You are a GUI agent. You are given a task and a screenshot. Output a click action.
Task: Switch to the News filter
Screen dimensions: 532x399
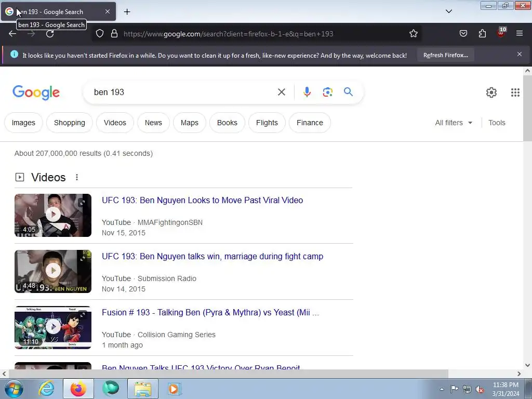[x=153, y=123]
